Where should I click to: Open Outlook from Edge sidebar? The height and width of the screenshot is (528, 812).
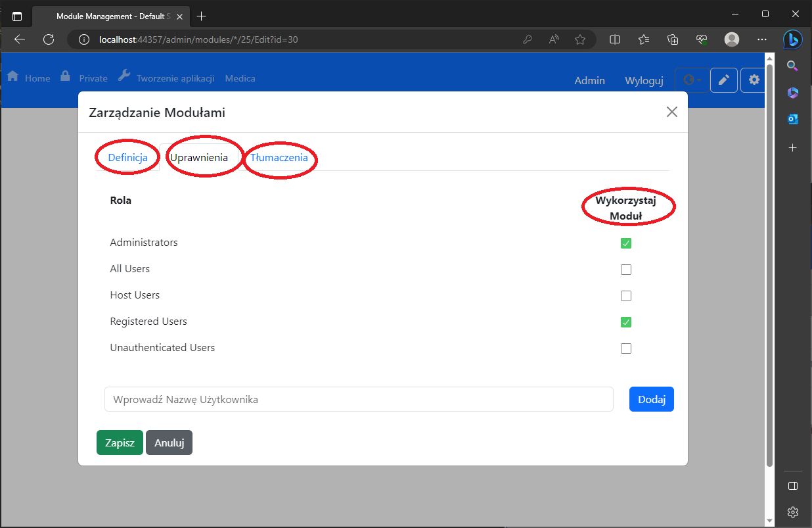pyautogui.click(x=792, y=119)
